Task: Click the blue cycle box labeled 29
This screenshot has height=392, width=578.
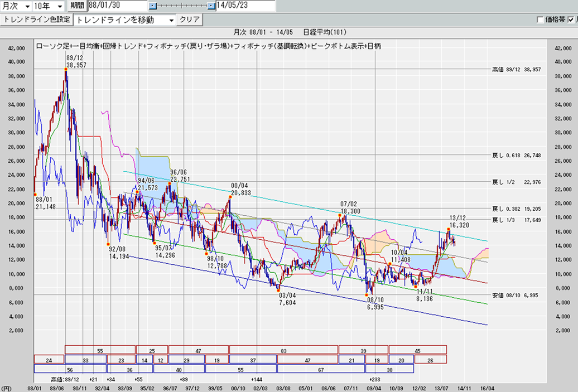Action: pyautogui.click(x=186, y=360)
